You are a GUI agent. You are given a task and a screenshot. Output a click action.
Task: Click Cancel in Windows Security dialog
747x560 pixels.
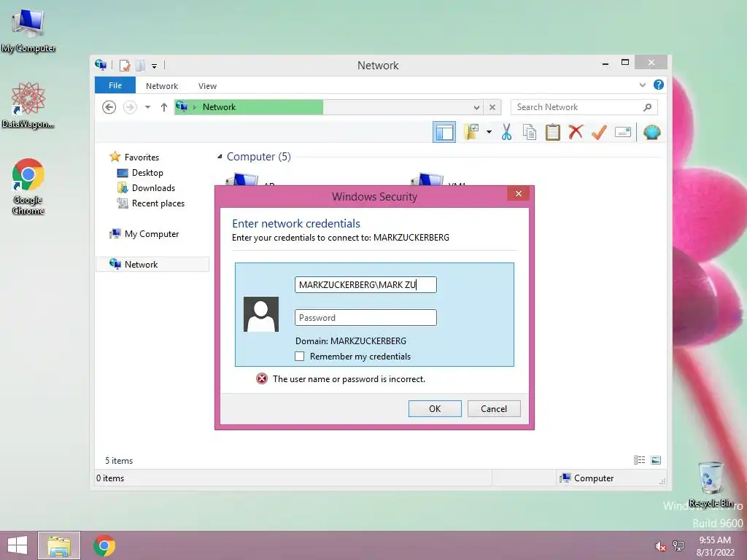coord(494,408)
